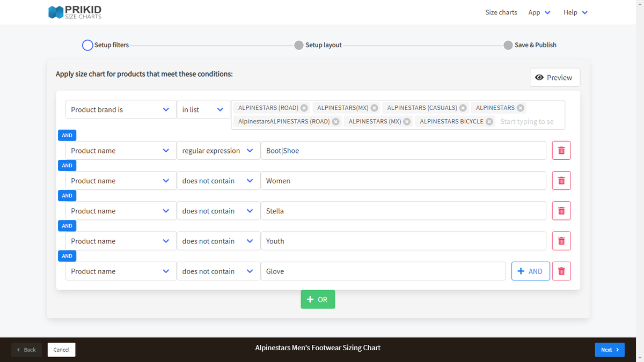Open the 'regular expression' operator dropdown
This screenshot has width=644, height=362.
point(218,150)
